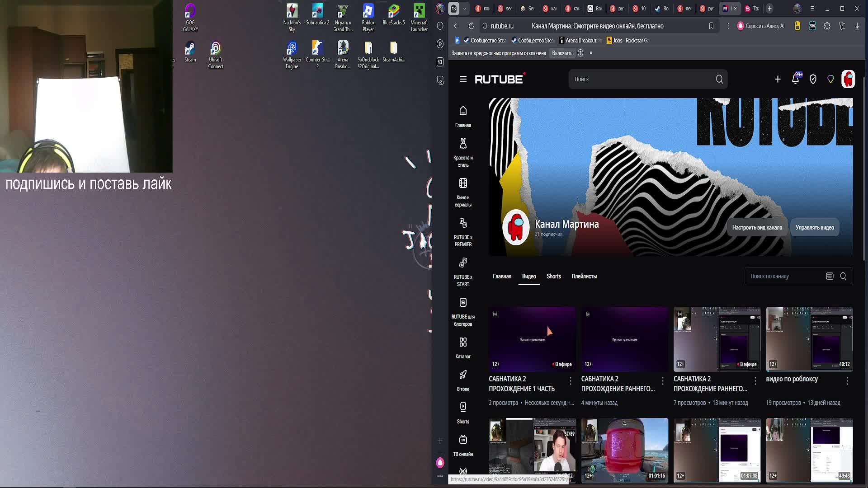Viewport: 868px width, 488px height.
Task: Click Спросить Алису AI button
Action: tap(761, 26)
